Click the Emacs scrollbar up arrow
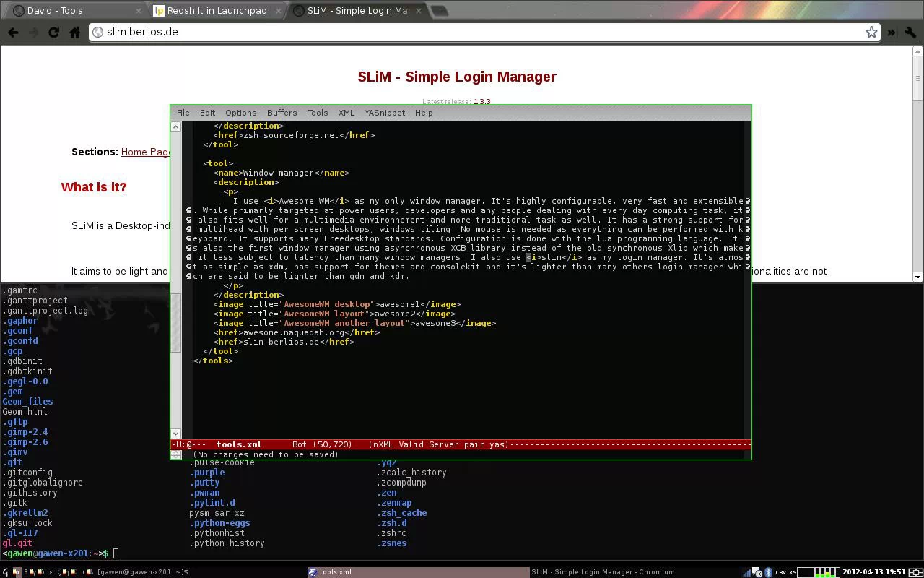The height and width of the screenshot is (578, 924). point(175,126)
